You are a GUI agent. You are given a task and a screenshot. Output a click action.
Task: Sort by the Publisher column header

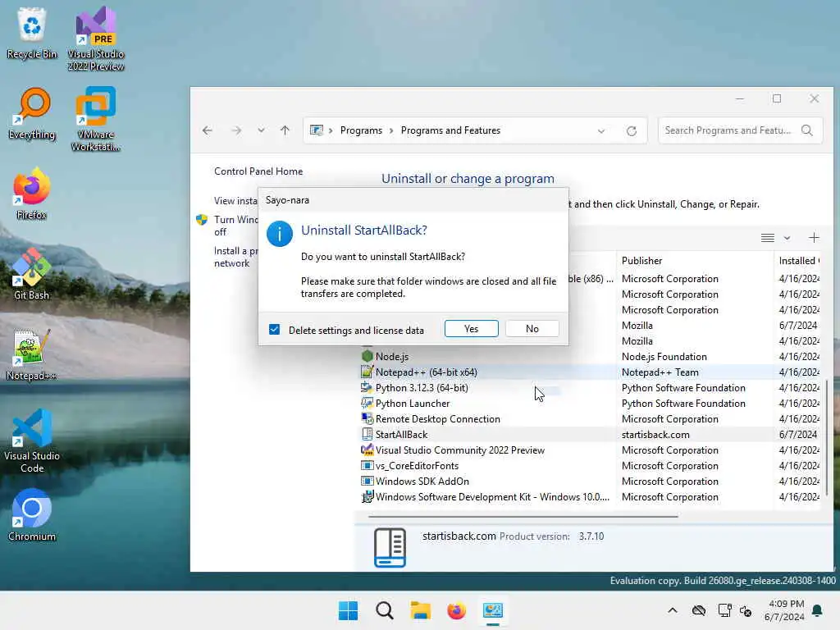[695, 260]
